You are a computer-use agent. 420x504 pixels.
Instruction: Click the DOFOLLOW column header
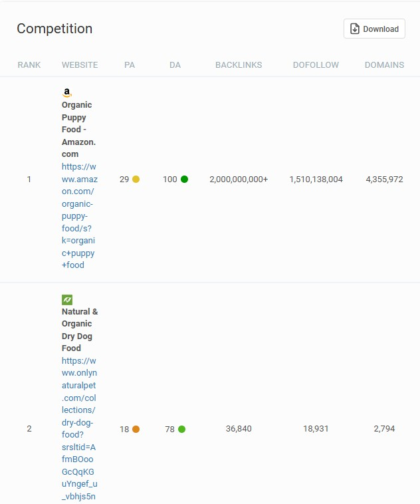316,65
